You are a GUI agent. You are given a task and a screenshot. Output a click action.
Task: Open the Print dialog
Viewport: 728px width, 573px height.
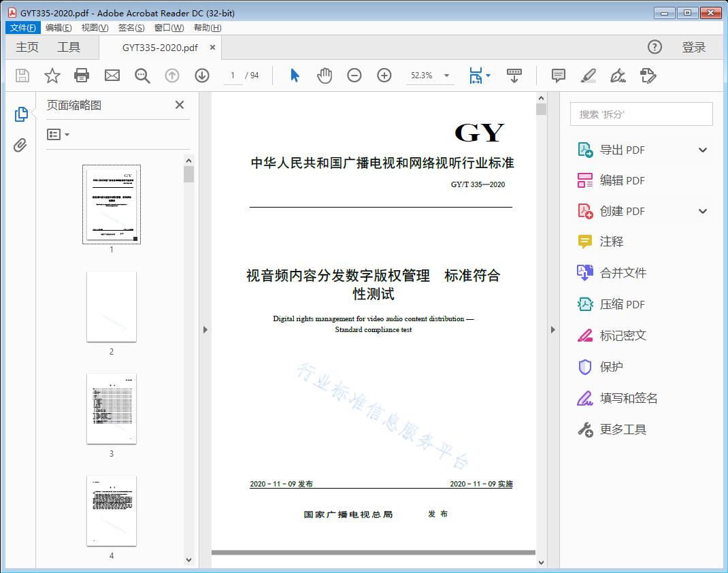pyautogui.click(x=82, y=76)
